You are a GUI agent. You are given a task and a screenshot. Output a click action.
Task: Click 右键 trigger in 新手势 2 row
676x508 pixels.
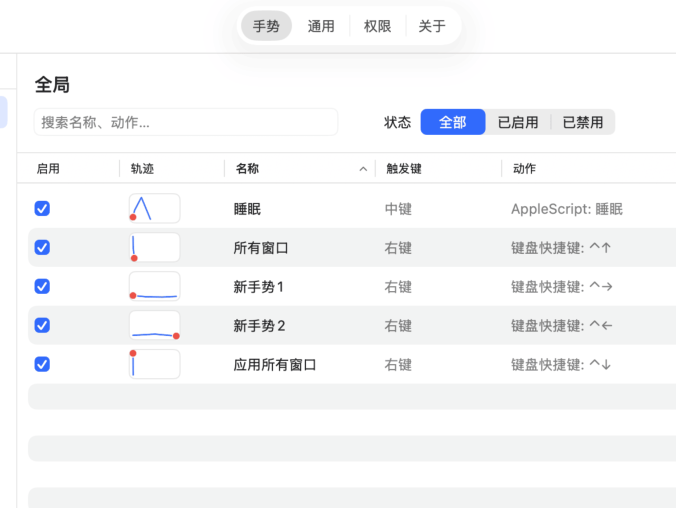(x=398, y=326)
